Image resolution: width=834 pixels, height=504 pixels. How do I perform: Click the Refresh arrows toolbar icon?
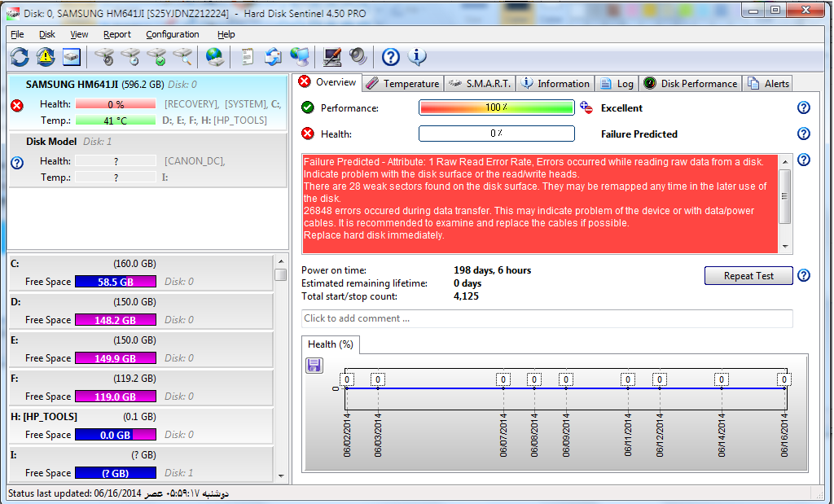pos(20,56)
